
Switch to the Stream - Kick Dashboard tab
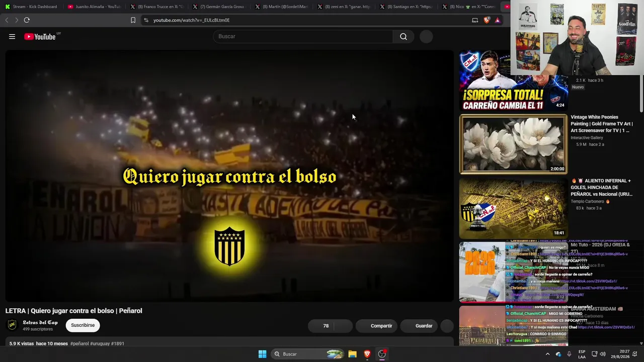tap(31, 7)
